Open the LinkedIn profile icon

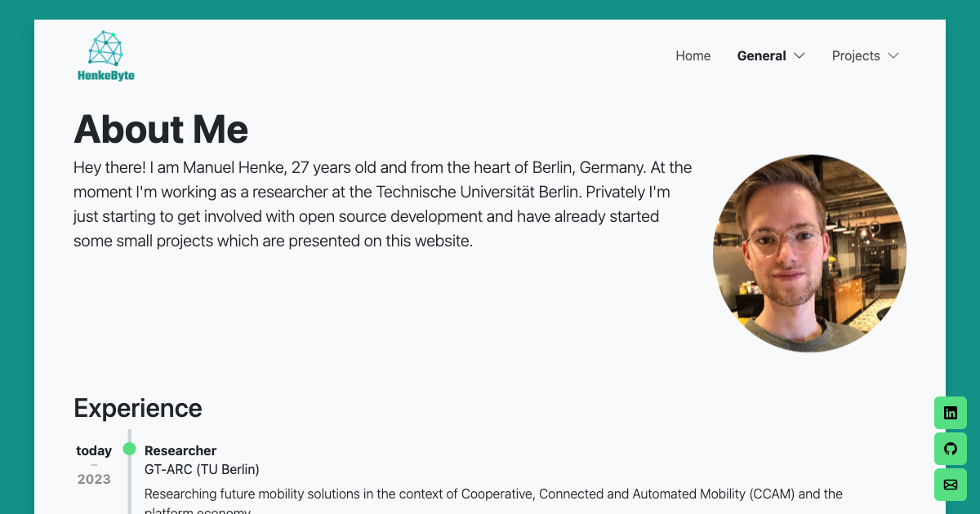pyautogui.click(x=950, y=413)
